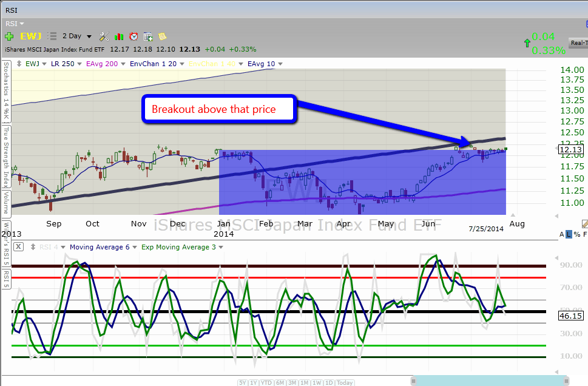Open the alarm clock alert icon
The image size is (588, 386).
(x=133, y=36)
